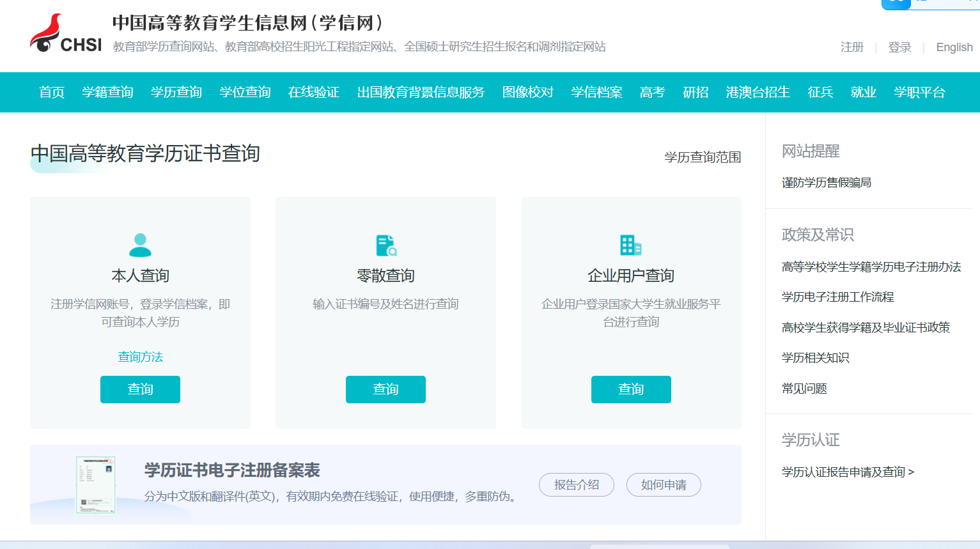
Task: Open 谨防学历售假骗局 reminder link
Action: (x=827, y=183)
